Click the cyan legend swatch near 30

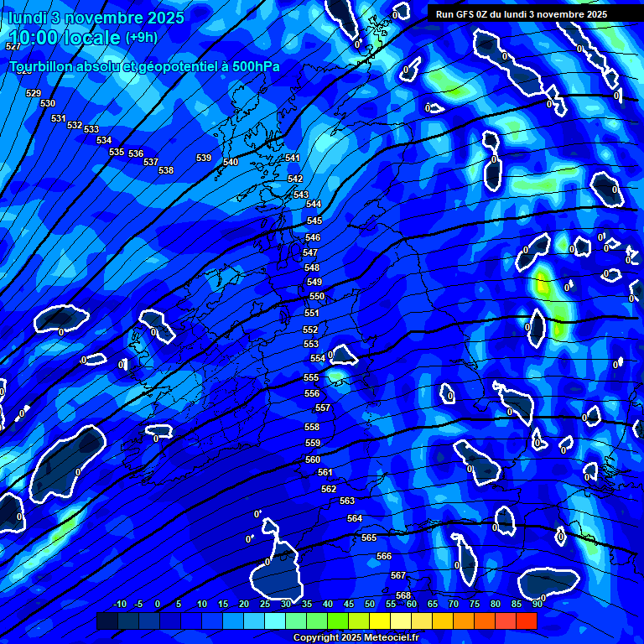pyautogui.click(x=275, y=621)
